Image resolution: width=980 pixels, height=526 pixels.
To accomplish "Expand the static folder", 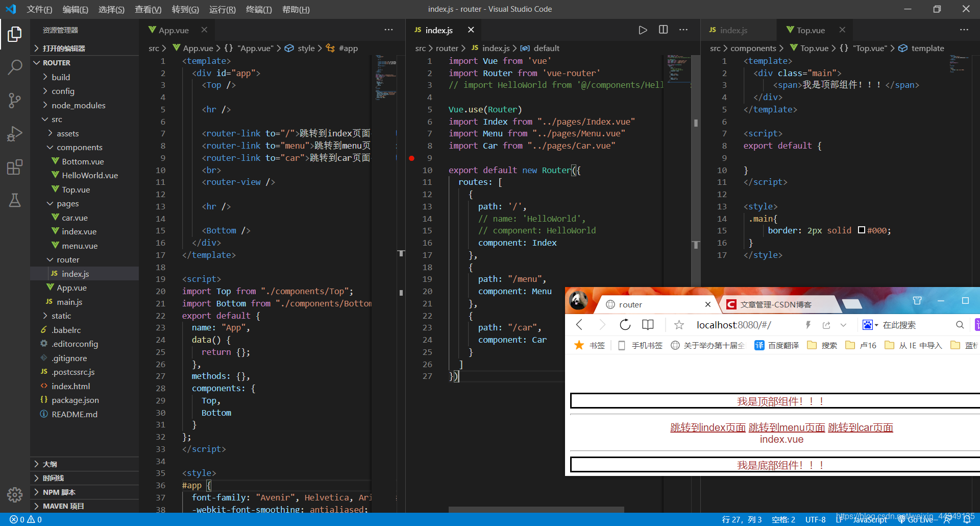I will click(x=85, y=316).
